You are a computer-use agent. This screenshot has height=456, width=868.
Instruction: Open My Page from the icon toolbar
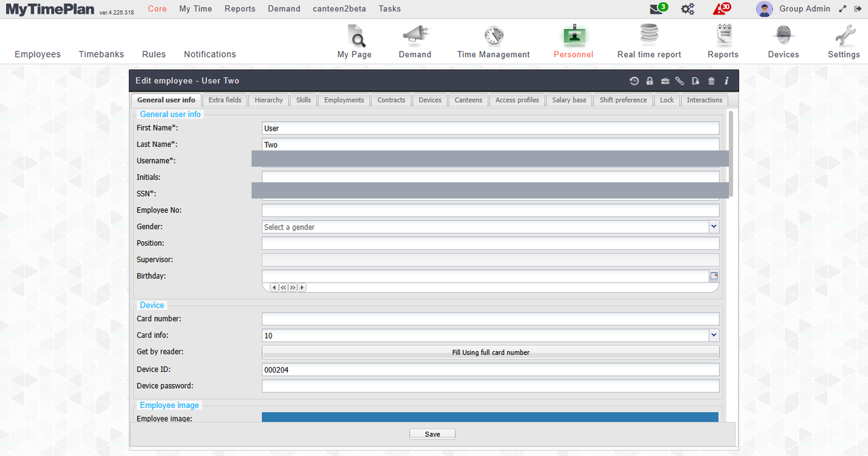coord(355,35)
